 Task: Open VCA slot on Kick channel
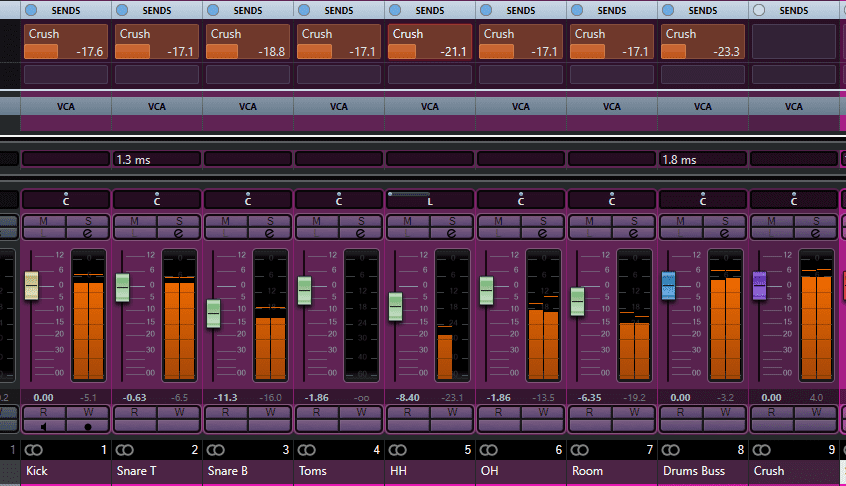pos(66,122)
